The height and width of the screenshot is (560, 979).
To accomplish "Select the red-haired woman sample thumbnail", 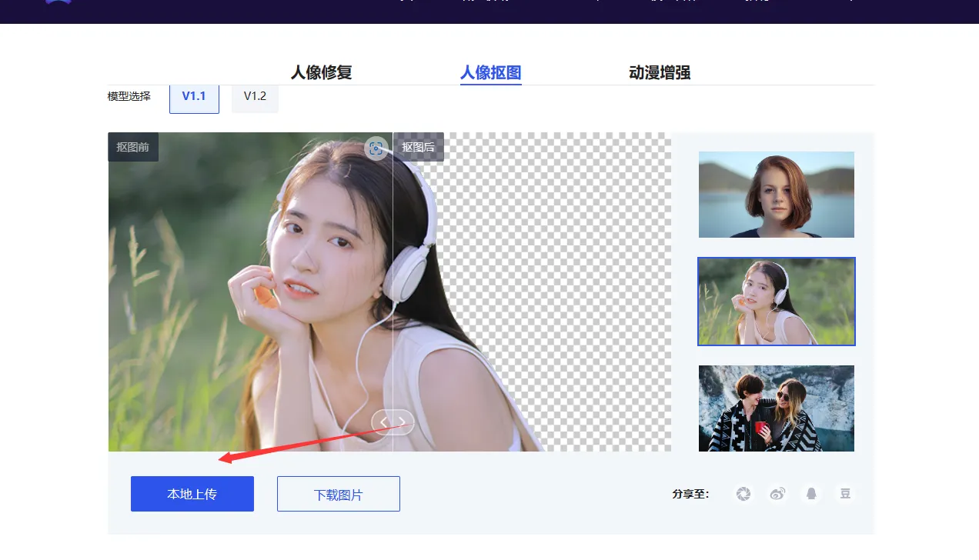I will pyautogui.click(x=776, y=195).
